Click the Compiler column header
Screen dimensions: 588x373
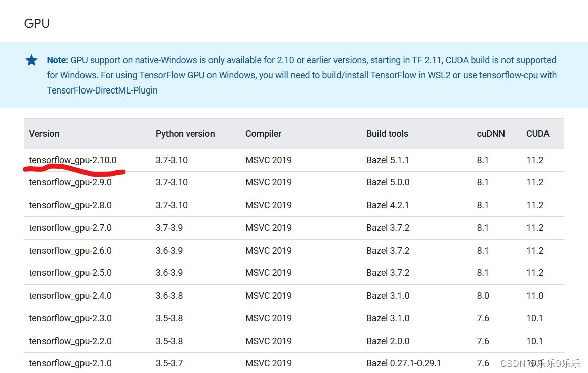(x=263, y=134)
